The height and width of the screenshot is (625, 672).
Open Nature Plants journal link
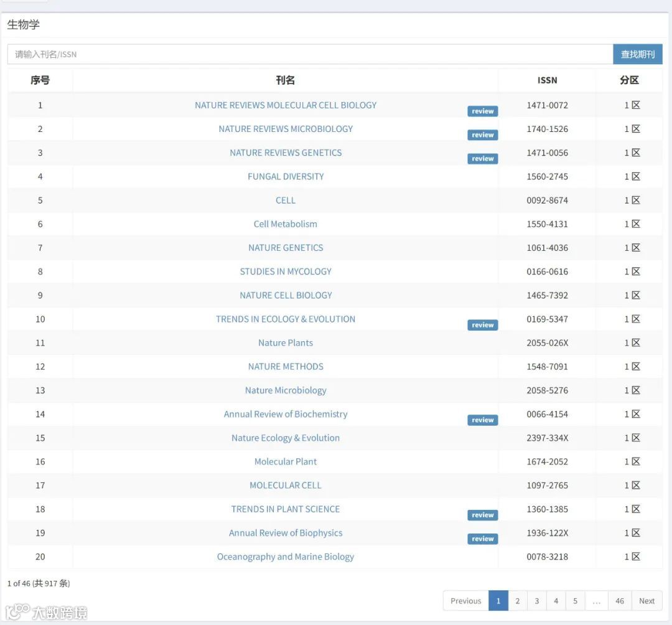click(286, 343)
